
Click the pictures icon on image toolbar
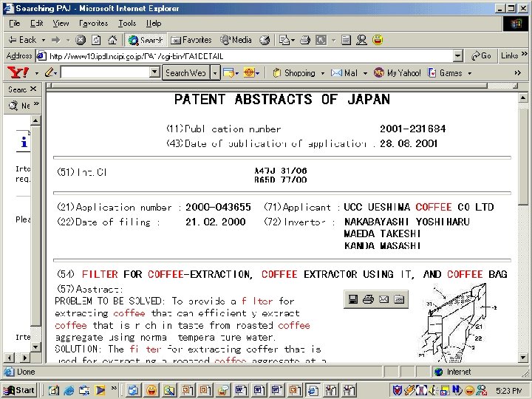(399, 299)
